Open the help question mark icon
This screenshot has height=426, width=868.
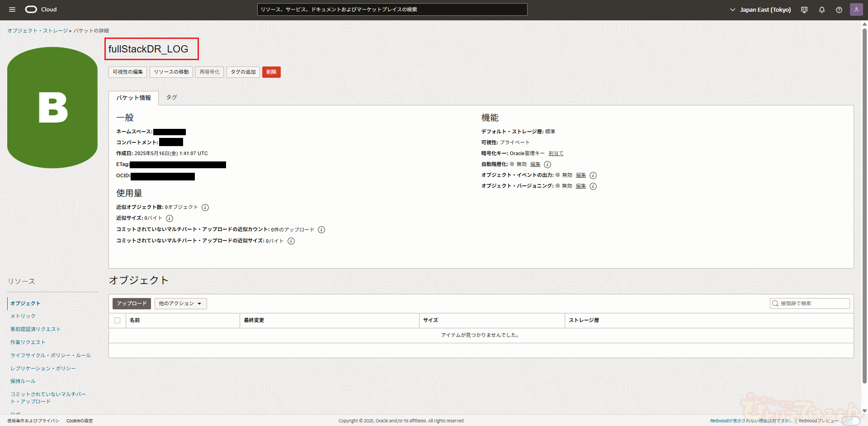click(x=839, y=10)
